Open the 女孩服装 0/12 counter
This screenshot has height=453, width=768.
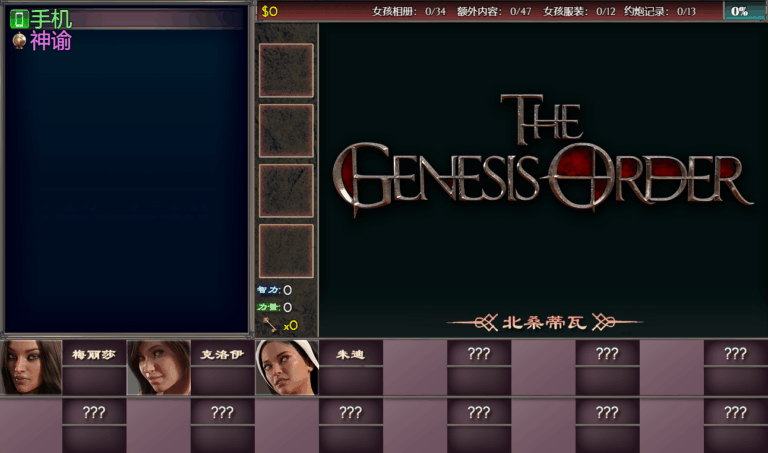coord(579,11)
